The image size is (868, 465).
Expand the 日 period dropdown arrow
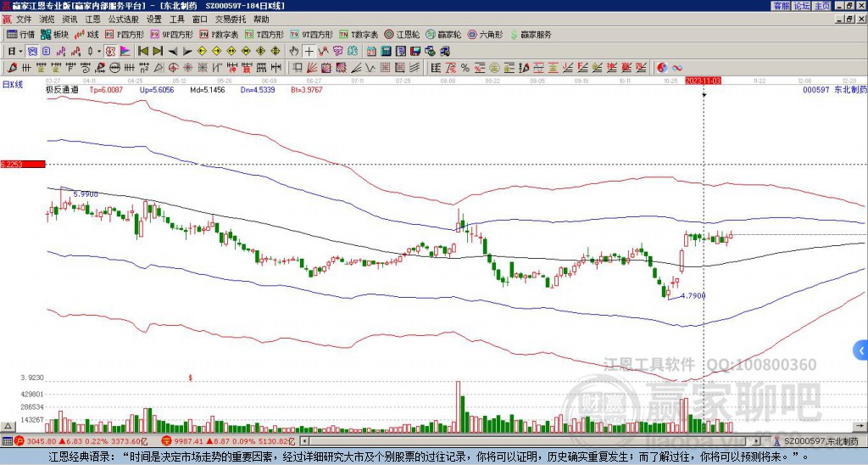click(x=20, y=52)
